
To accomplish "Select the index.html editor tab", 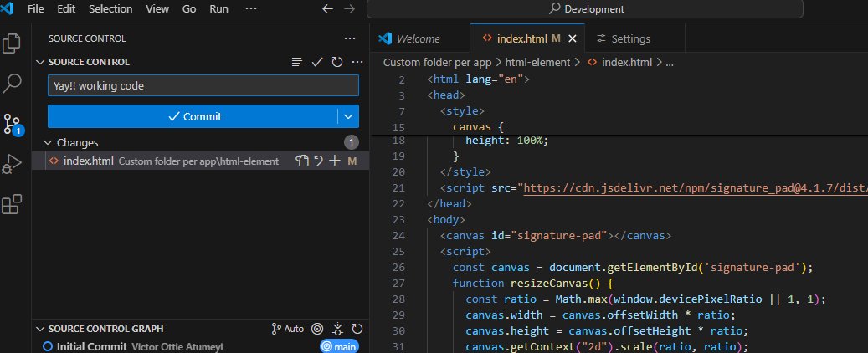I will click(528, 38).
